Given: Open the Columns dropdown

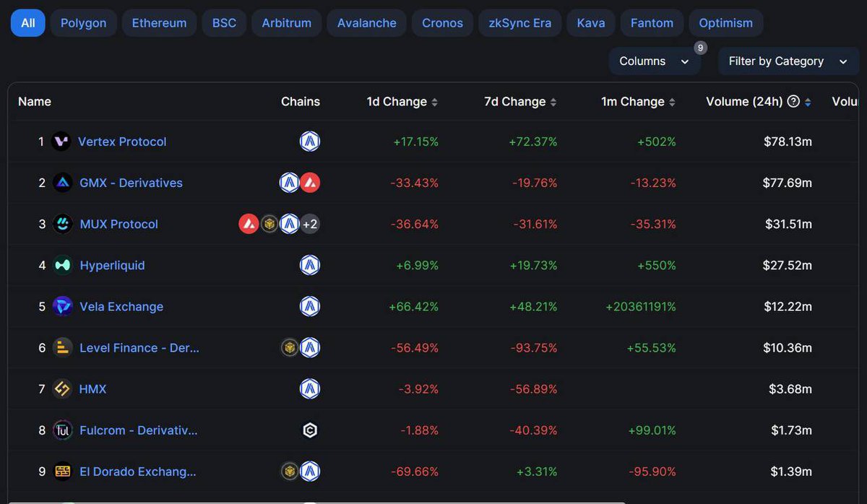Looking at the screenshot, I should tap(655, 61).
